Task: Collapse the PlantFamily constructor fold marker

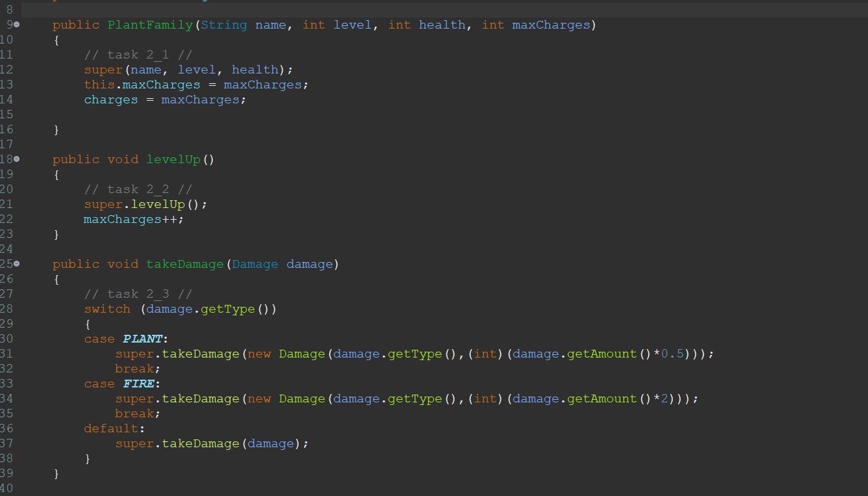Action: pos(17,25)
